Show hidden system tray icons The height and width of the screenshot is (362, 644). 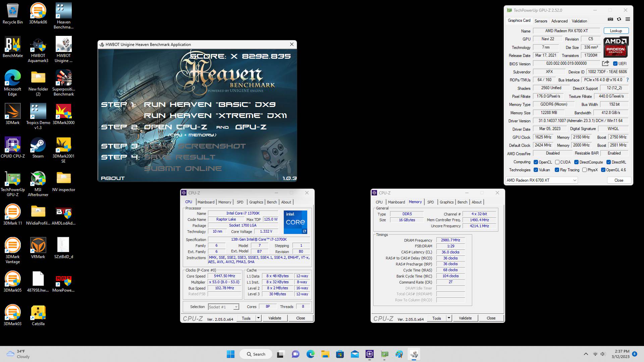coord(586,354)
